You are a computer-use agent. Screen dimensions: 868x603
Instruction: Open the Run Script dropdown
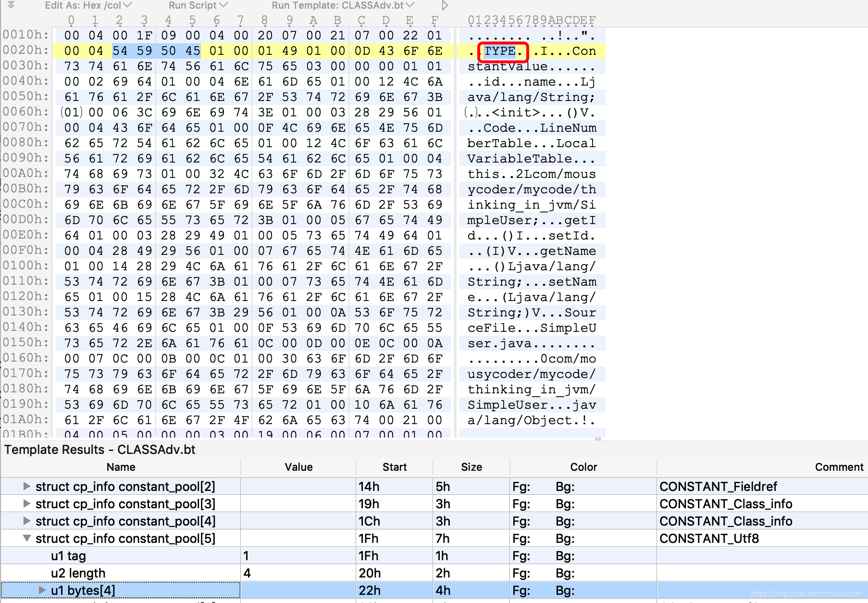(198, 5)
